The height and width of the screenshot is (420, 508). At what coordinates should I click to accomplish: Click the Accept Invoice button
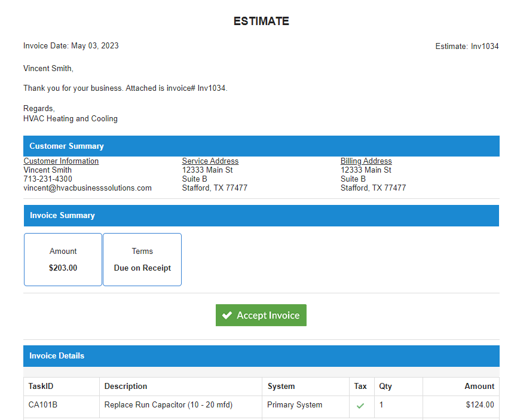tap(261, 315)
